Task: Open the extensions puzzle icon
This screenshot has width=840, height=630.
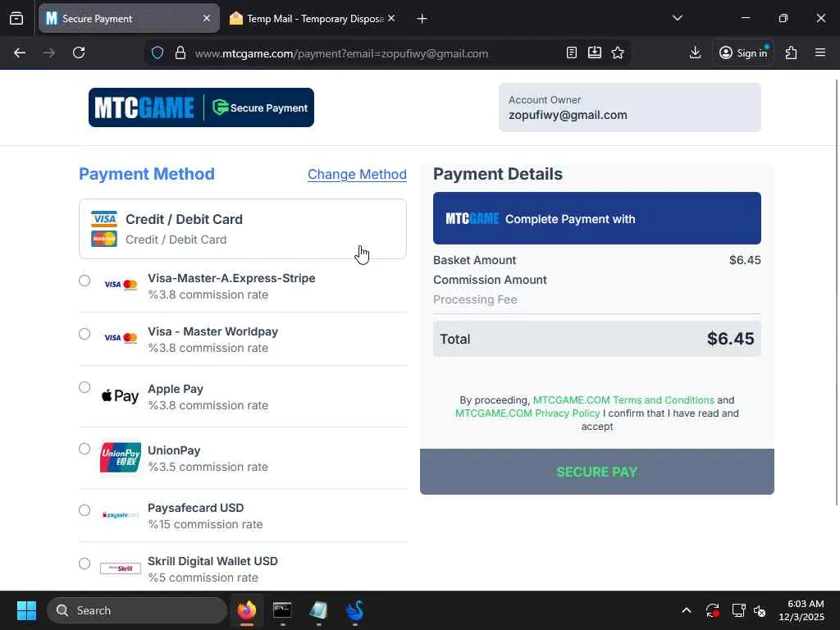Action: pos(792,53)
